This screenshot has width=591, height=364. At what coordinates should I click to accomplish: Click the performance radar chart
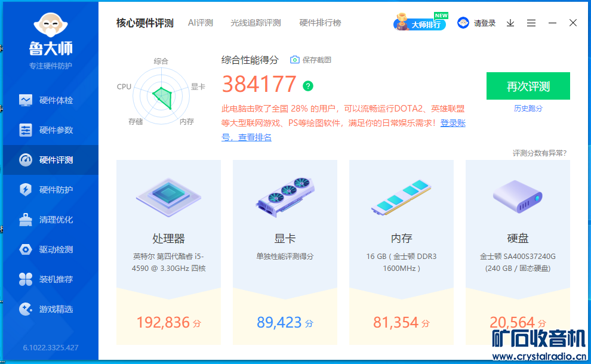point(161,95)
